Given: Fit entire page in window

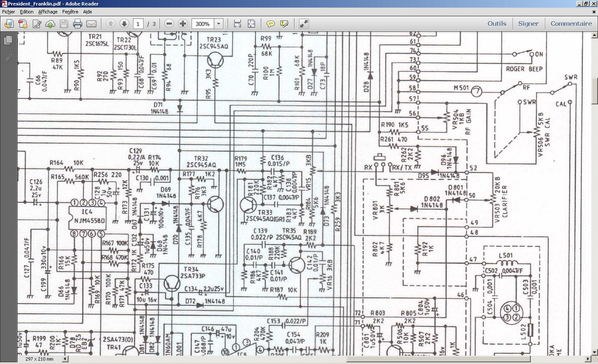Looking at the screenshot, I should [x=250, y=23].
